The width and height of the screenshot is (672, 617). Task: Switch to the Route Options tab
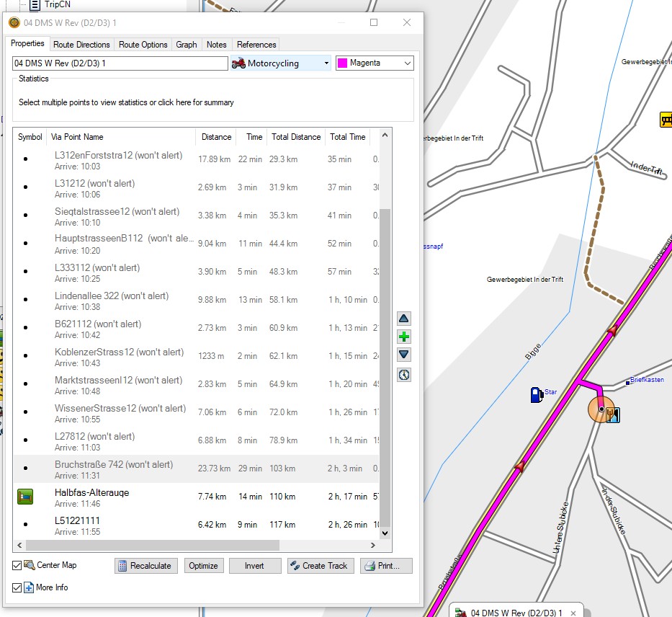coord(143,45)
